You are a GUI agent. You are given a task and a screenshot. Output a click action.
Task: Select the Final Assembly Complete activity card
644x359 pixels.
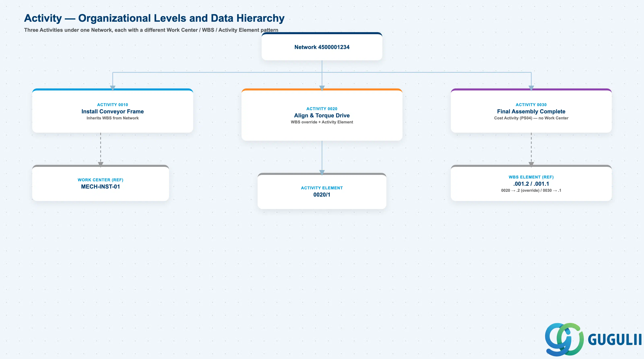click(531, 111)
